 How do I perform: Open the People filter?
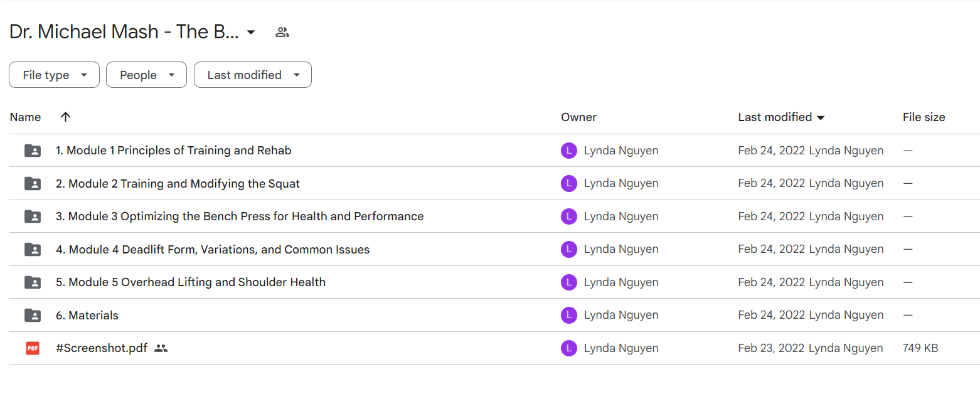pos(146,75)
